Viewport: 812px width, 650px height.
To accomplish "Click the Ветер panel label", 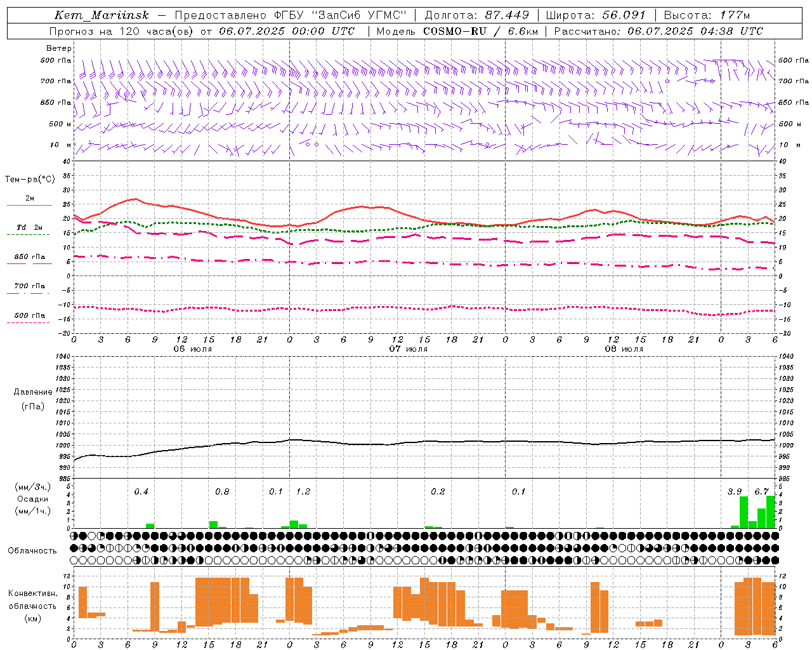I will coord(59,48).
